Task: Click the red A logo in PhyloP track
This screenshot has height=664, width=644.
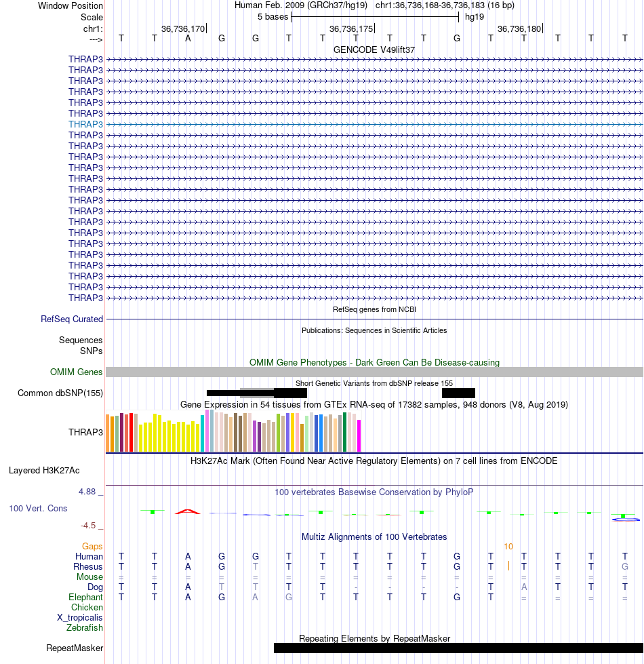Action: 188,511
